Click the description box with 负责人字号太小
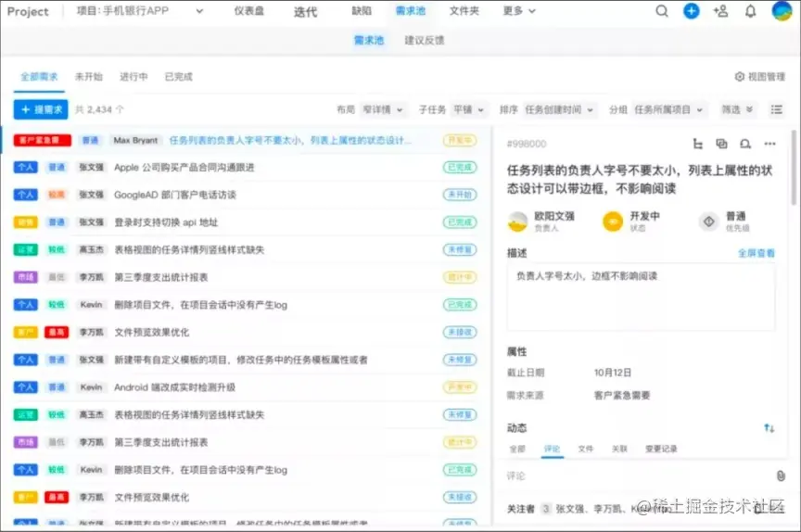 coord(641,298)
